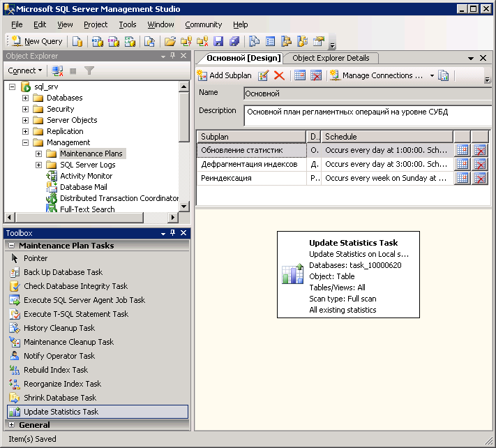Expand the Databases tree node

(26, 98)
